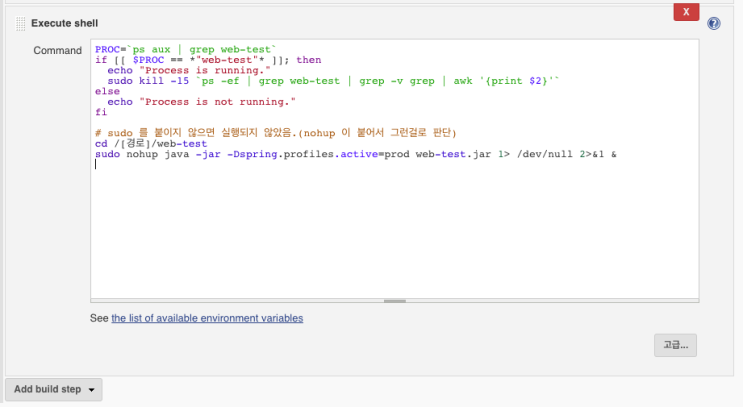Click the Execute shell drag handle
This screenshot has width=743, height=407.
[20, 23]
